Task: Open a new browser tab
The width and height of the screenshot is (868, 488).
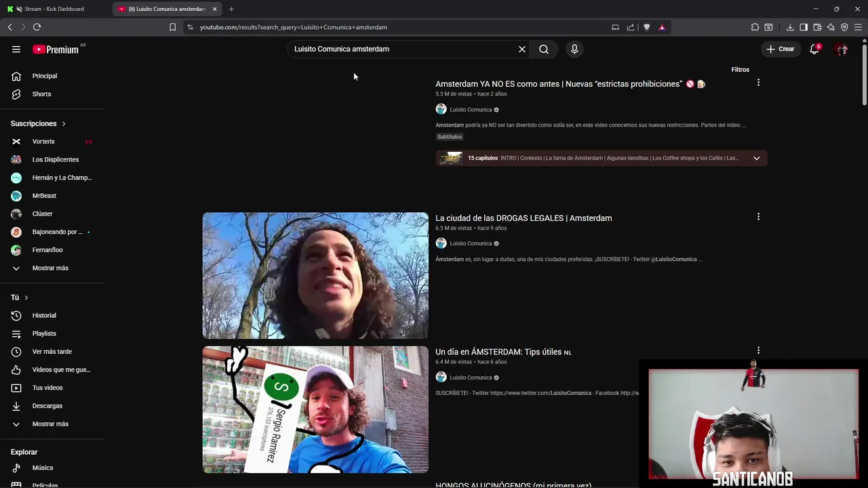Action: 231,9
